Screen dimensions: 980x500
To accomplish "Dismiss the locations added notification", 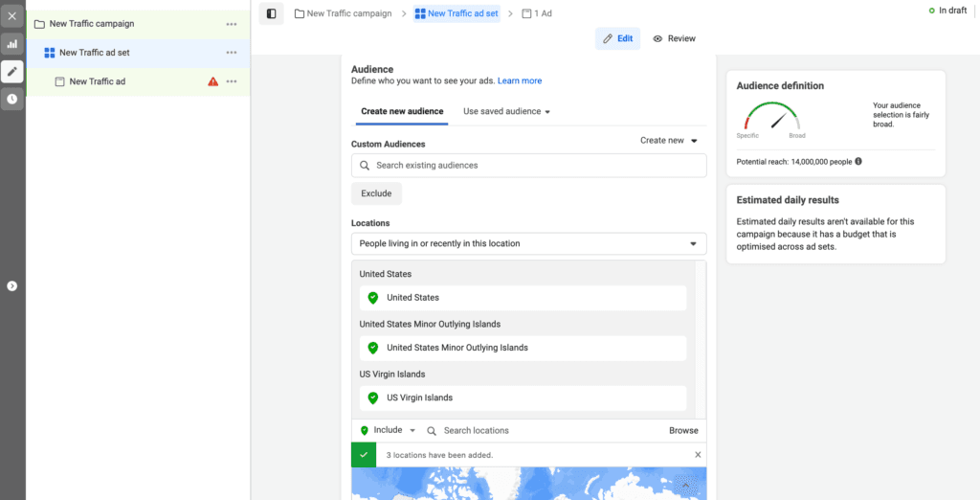I will click(x=697, y=455).
